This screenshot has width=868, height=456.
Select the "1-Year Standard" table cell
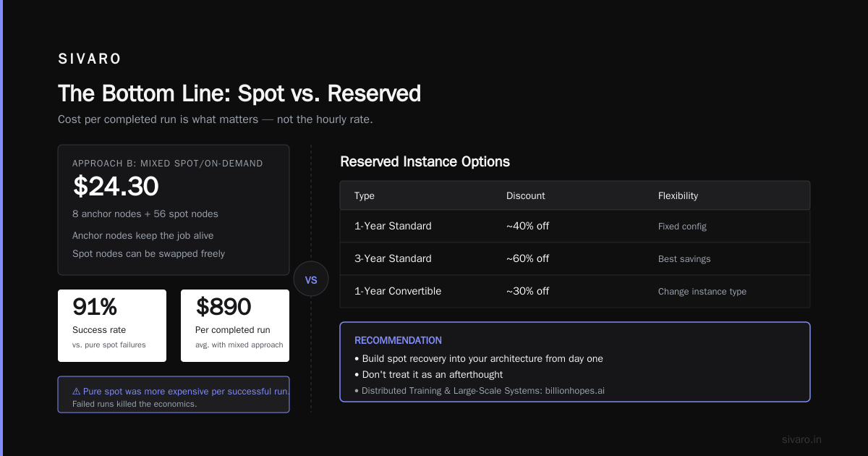393,226
